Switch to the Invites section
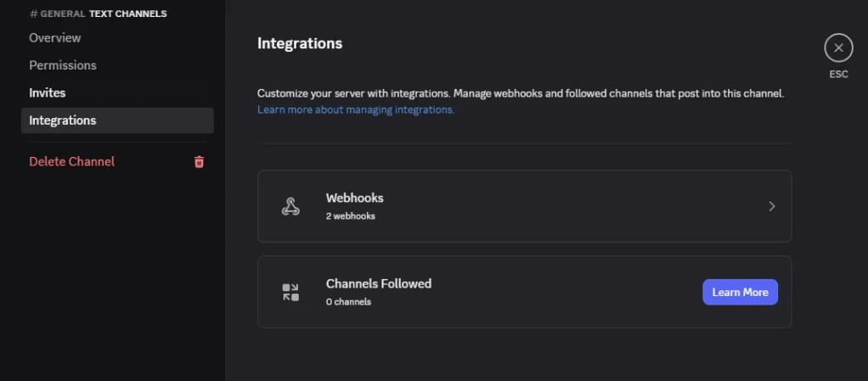 48,92
